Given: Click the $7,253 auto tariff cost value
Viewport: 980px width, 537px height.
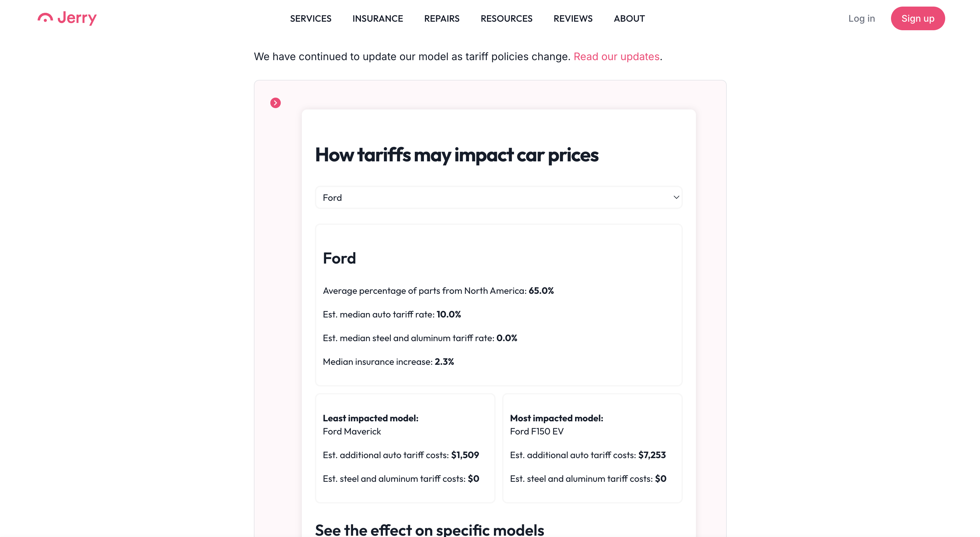Looking at the screenshot, I should (x=652, y=455).
